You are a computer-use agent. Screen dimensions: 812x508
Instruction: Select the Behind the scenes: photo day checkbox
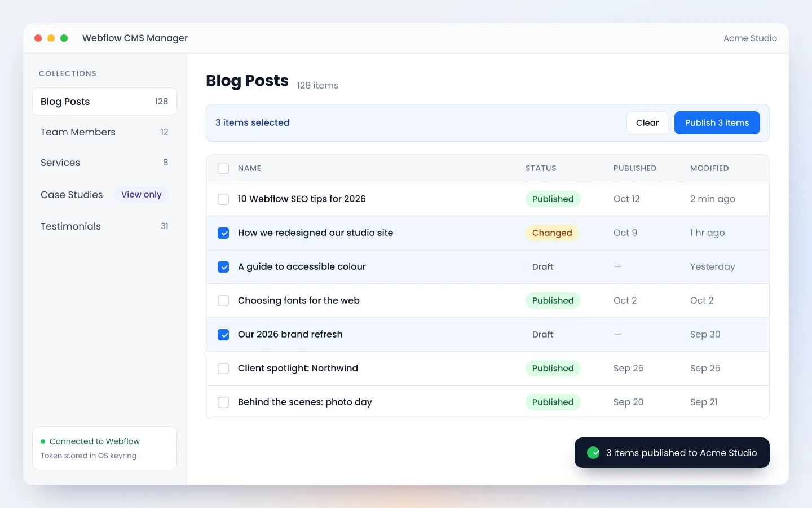click(223, 402)
